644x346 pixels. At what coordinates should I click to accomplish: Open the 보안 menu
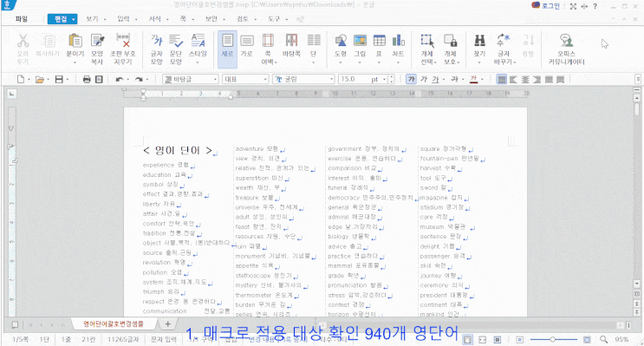[x=211, y=19]
